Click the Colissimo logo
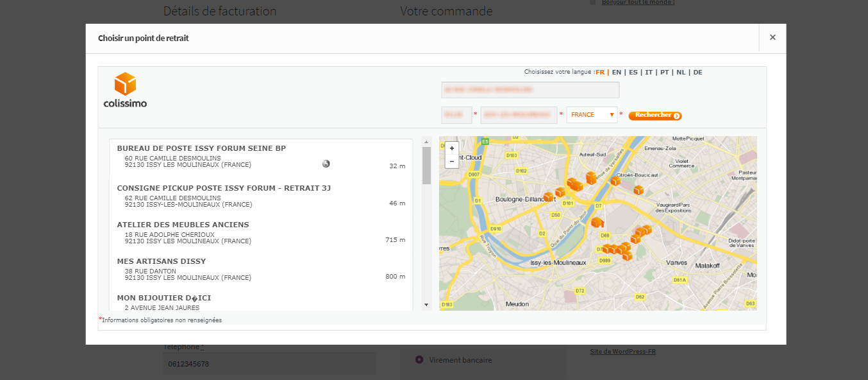 click(125, 90)
